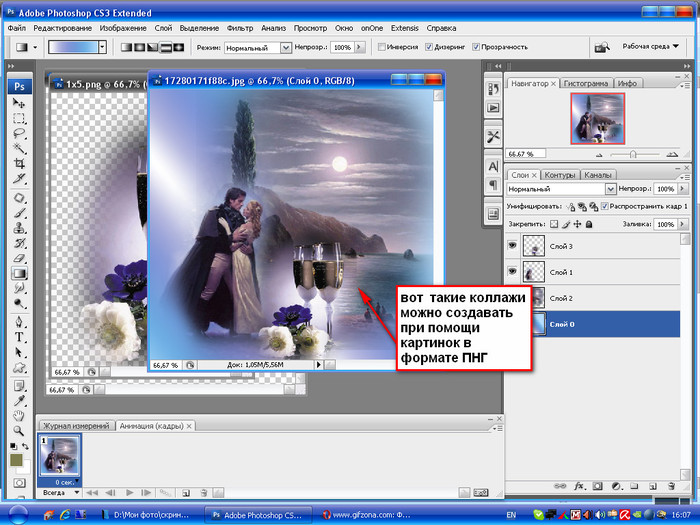The height and width of the screenshot is (525, 700).
Task: Choose the diamond gradient style icon
Action: 179,47
